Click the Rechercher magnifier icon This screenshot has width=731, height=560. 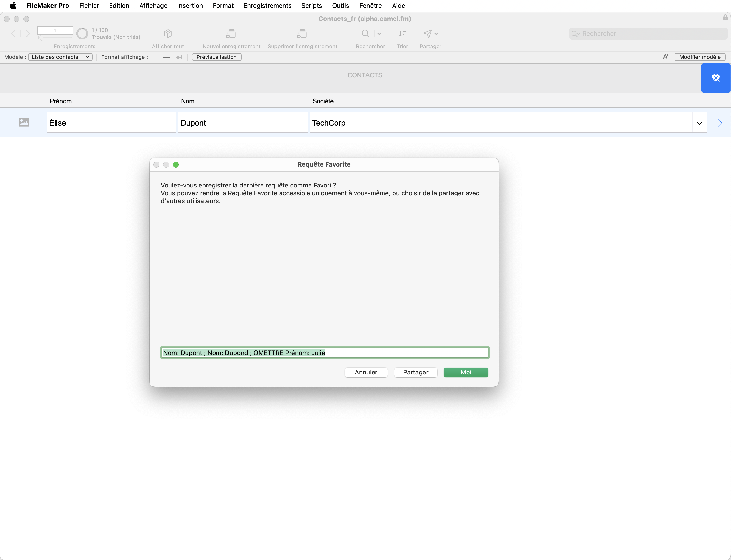366,33
